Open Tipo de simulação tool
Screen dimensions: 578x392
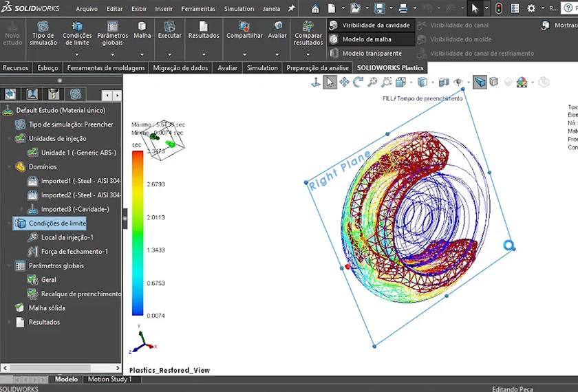pyautogui.click(x=43, y=33)
